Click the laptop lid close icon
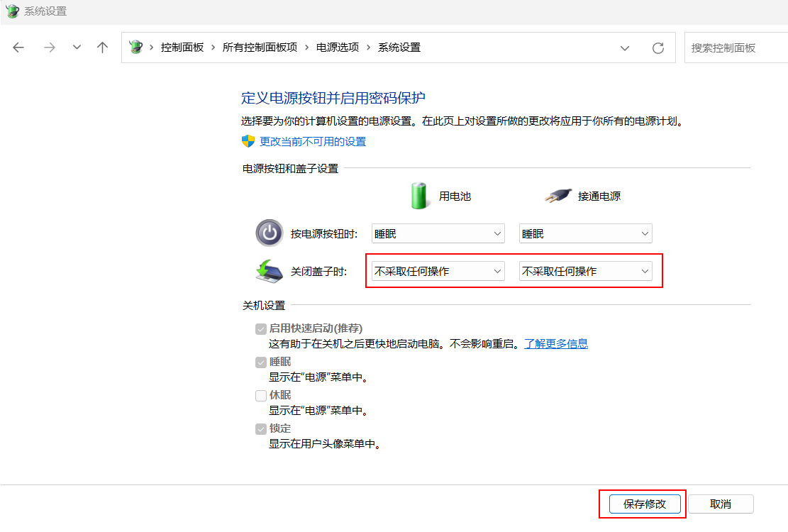This screenshot has width=788, height=532. point(269,271)
